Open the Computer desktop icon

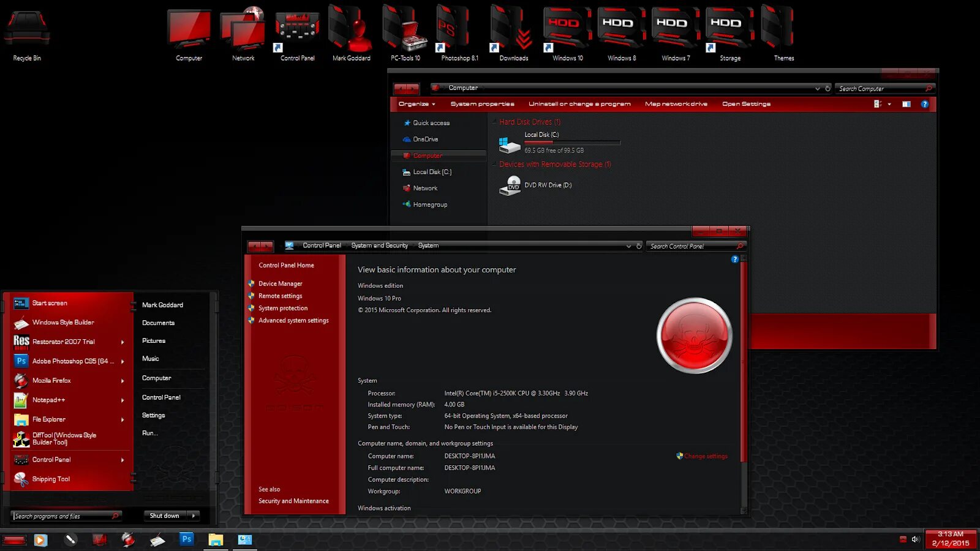pos(189,36)
